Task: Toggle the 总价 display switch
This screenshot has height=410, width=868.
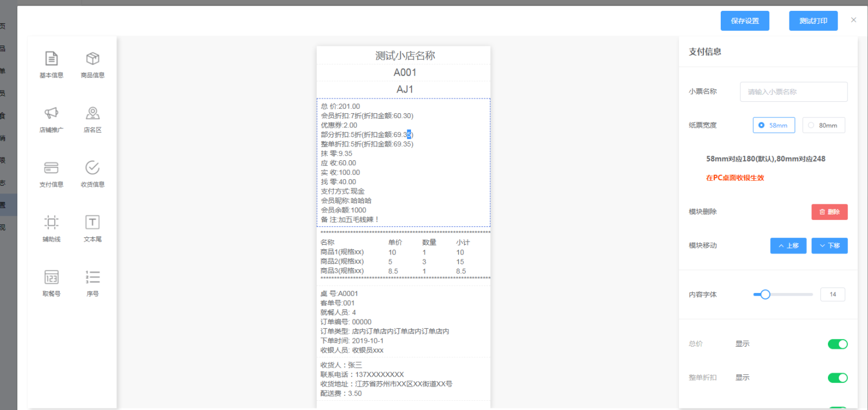Action: (838, 344)
